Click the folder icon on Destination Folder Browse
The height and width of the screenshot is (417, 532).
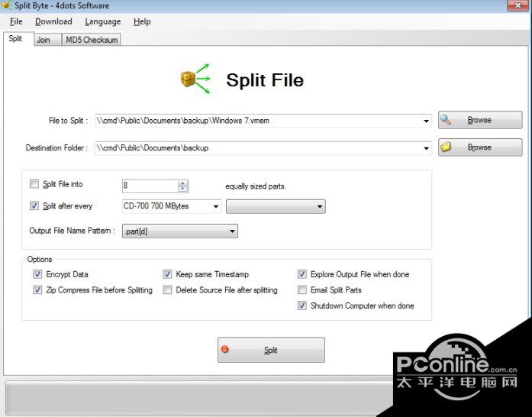446,147
